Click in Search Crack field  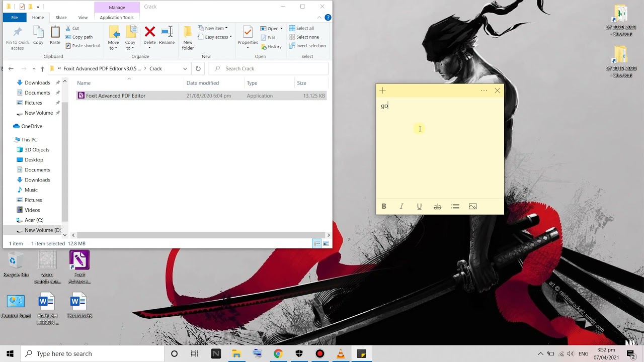[269, 68]
